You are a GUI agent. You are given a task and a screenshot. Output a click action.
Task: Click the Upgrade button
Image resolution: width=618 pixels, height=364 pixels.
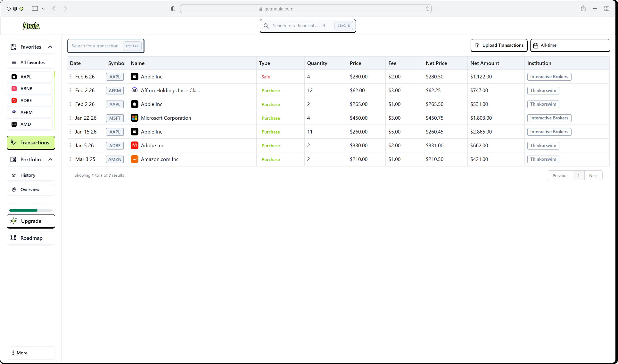31,221
